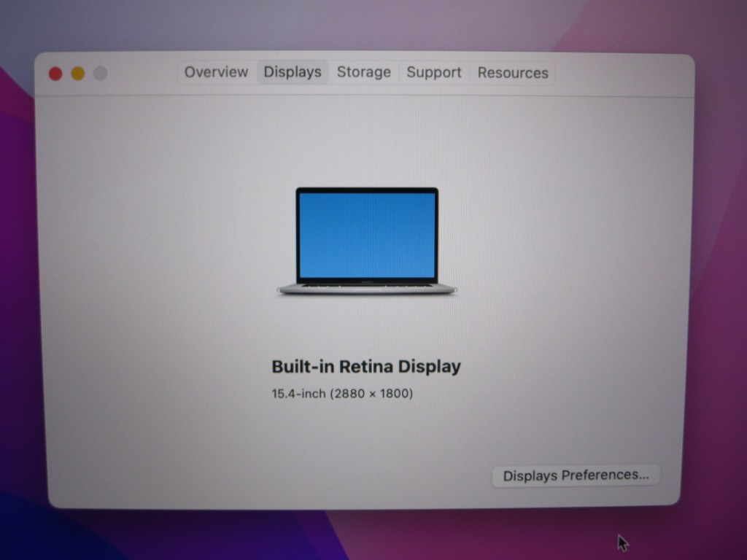Open the Storage tab

click(364, 72)
